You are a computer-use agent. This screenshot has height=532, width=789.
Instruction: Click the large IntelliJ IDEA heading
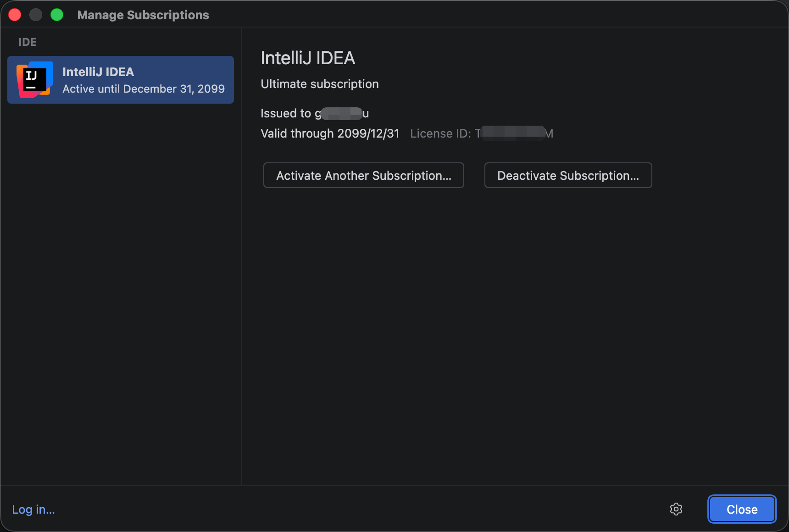[308, 58]
